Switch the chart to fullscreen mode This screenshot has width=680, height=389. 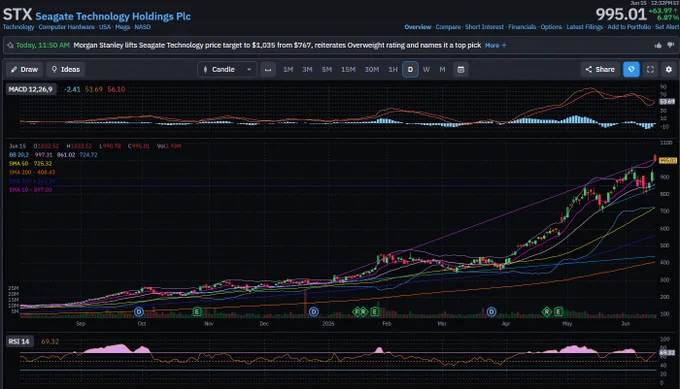650,69
